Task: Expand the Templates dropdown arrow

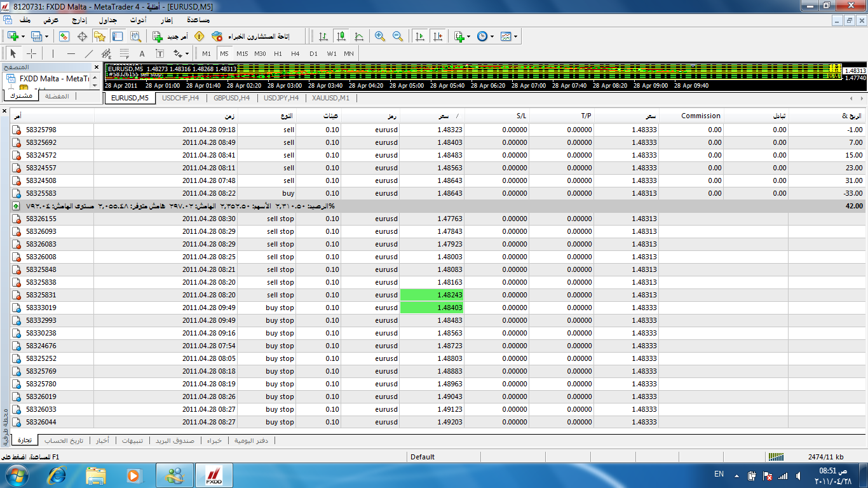Action: pyautogui.click(x=516, y=36)
